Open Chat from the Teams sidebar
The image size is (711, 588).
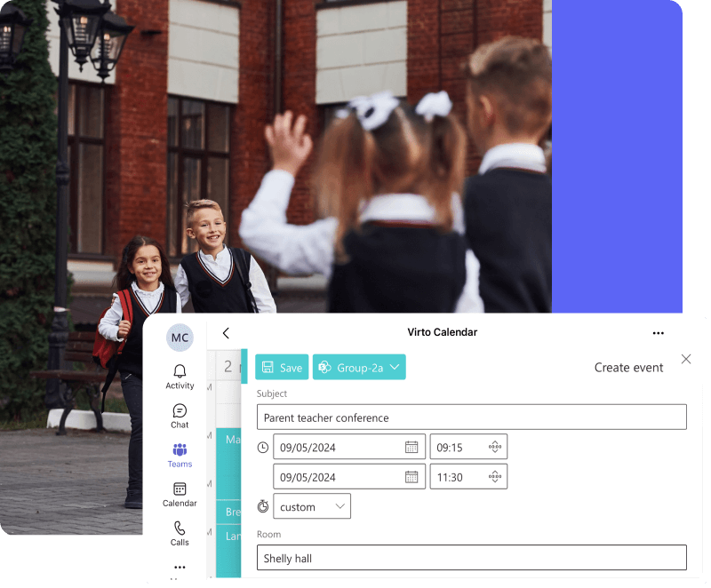pyautogui.click(x=180, y=417)
